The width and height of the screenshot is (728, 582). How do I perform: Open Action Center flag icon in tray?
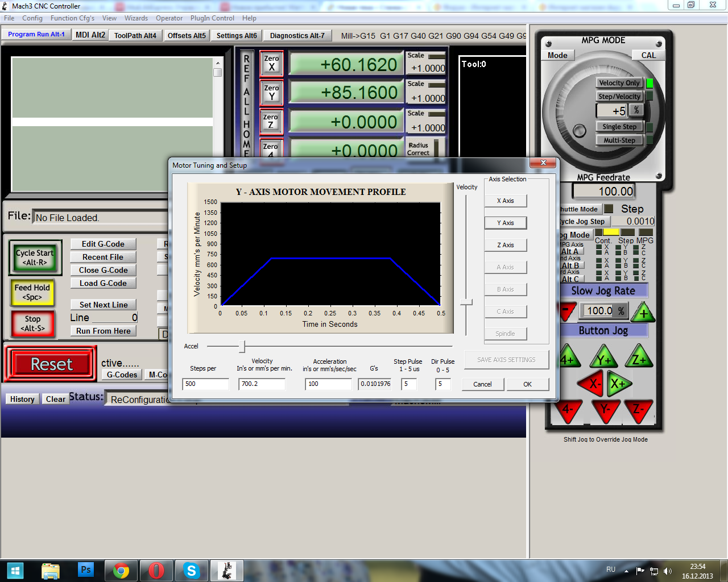[640, 571]
